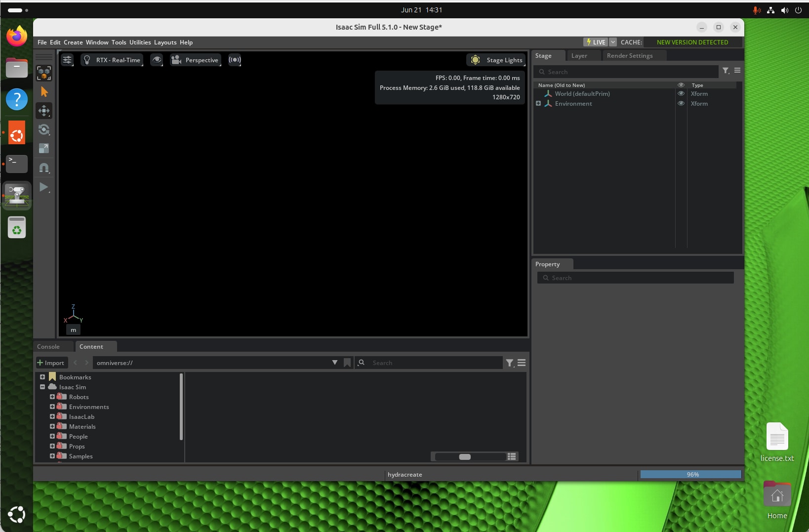Click the Content browser bookmark icon
This screenshot has height=532, width=809.
[347, 363]
